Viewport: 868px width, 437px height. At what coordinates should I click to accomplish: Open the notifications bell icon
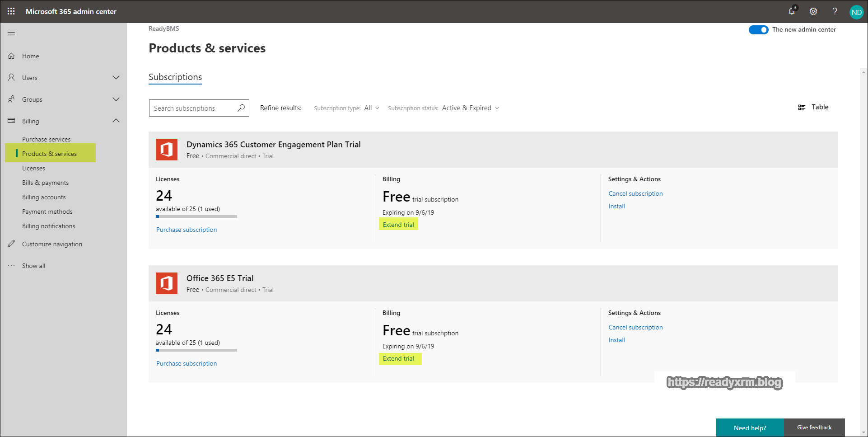(792, 11)
